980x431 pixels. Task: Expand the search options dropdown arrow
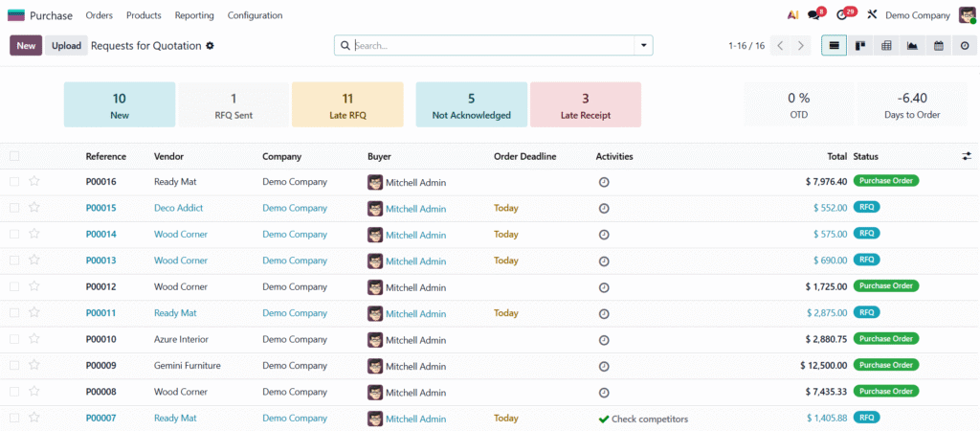[x=643, y=46]
